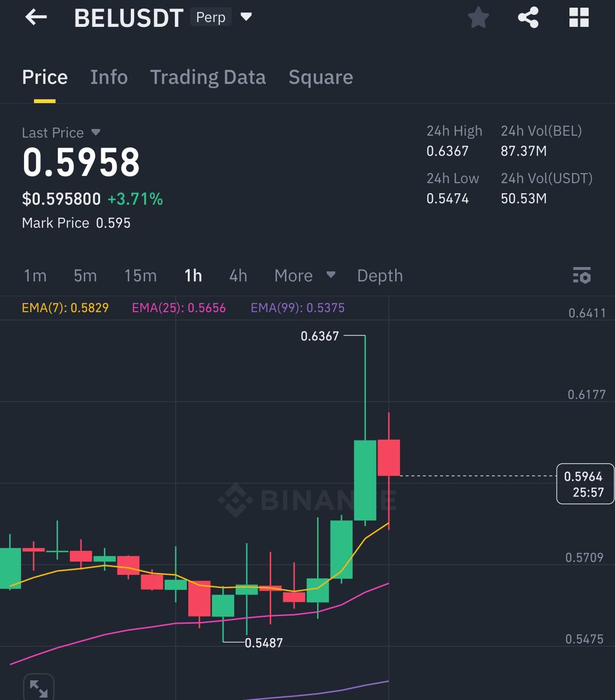Tap the EMA(25): 0.5656 indicator label
615x700 pixels.
tap(179, 308)
